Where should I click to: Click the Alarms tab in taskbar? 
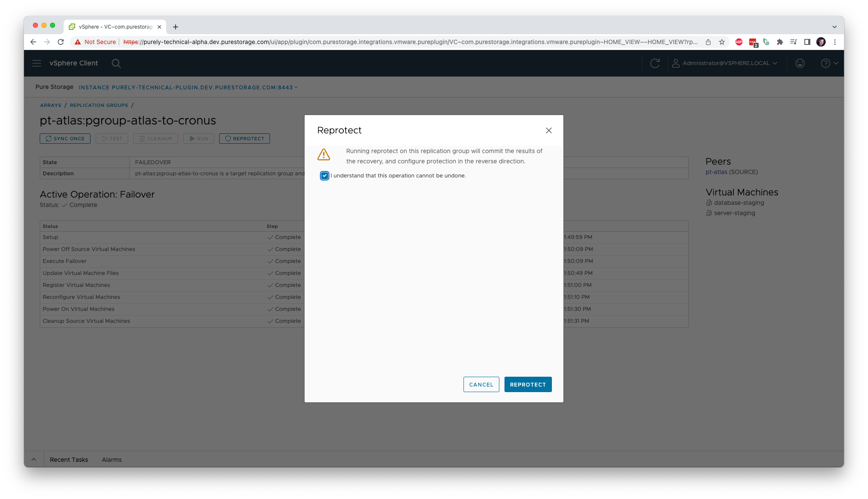pyautogui.click(x=112, y=460)
